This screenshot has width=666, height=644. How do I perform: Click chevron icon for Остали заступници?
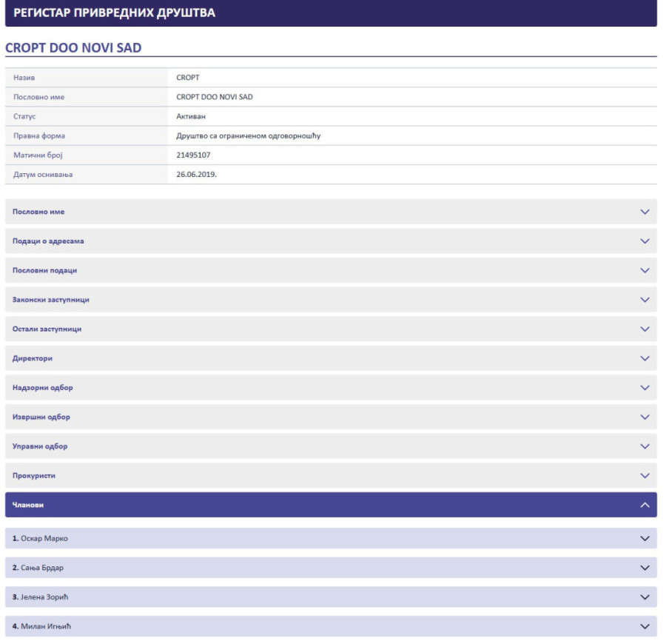coord(645,329)
